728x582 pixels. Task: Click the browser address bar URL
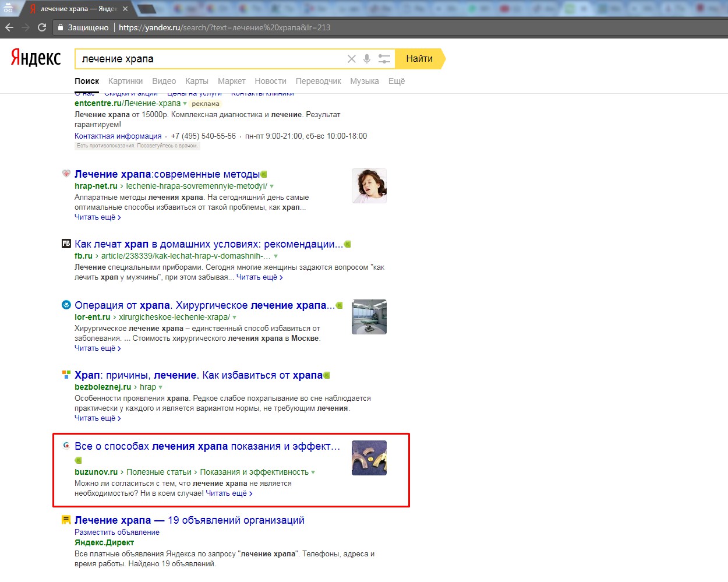click(x=224, y=27)
